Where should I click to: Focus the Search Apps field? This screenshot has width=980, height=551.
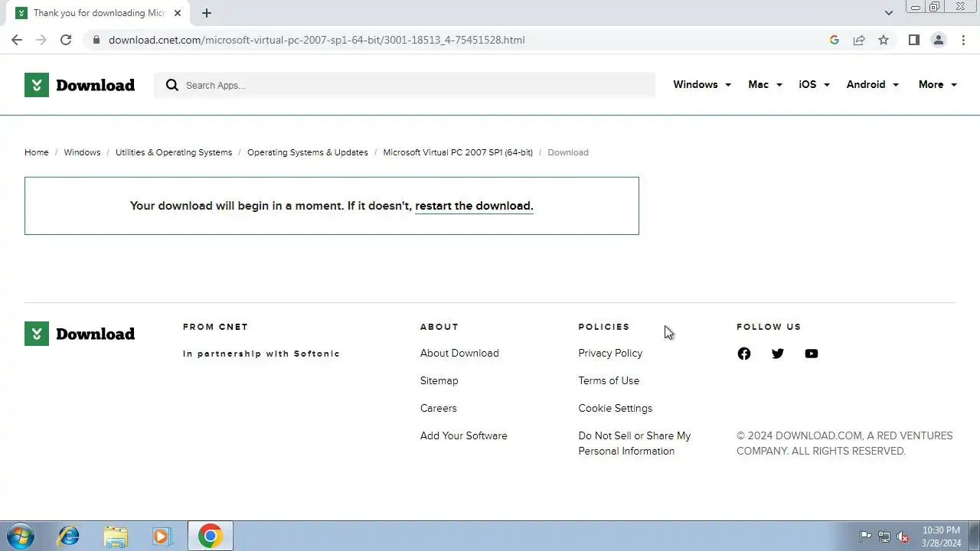404,85
